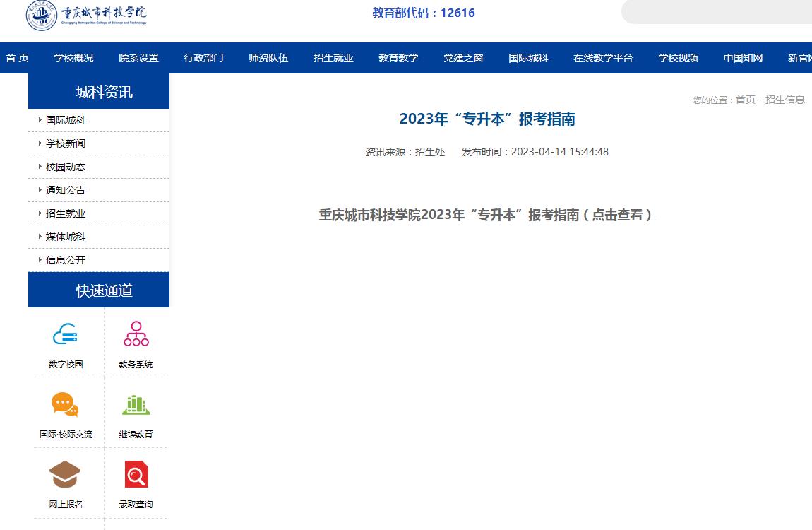Open 院系设置 in the navigation bar
The width and height of the screenshot is (812, 530).
pyautogui.click(x=139, y=58)
